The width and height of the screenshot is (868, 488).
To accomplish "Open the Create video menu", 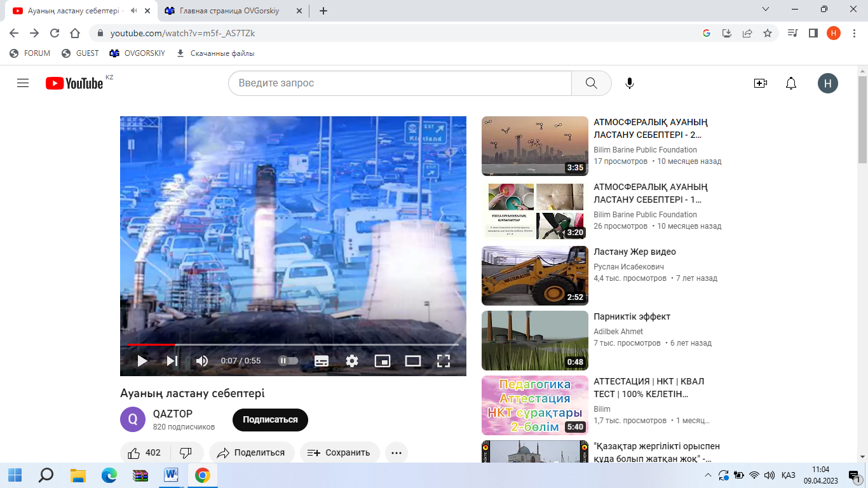I will point(761,83).
